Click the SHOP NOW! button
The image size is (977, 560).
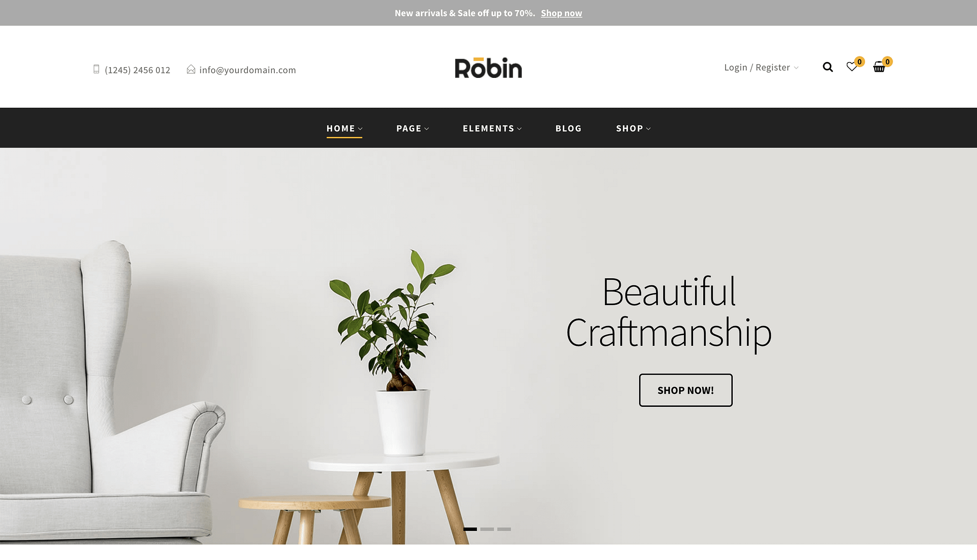tap(685, 390)
